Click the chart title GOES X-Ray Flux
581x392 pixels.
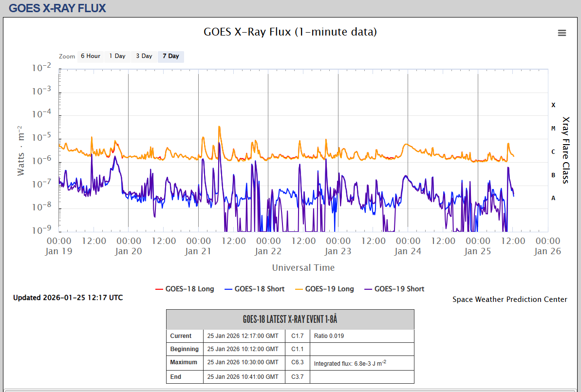coord(290,32)
